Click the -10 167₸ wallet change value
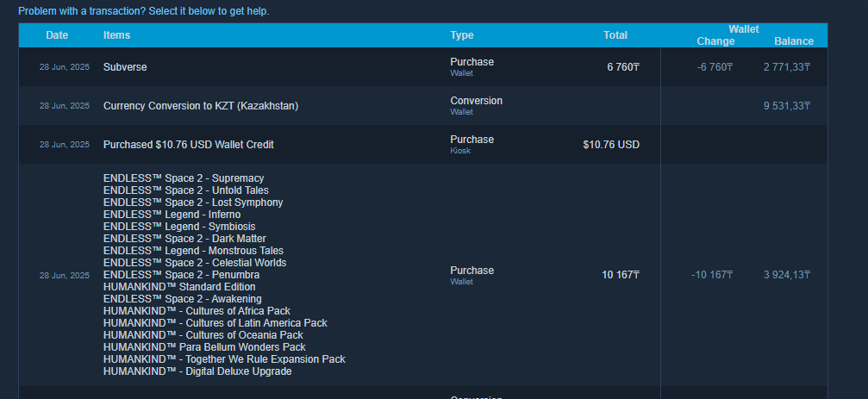The width and height of the screenshot is (868, 399). pyautogui.click(x=712, y=275)
